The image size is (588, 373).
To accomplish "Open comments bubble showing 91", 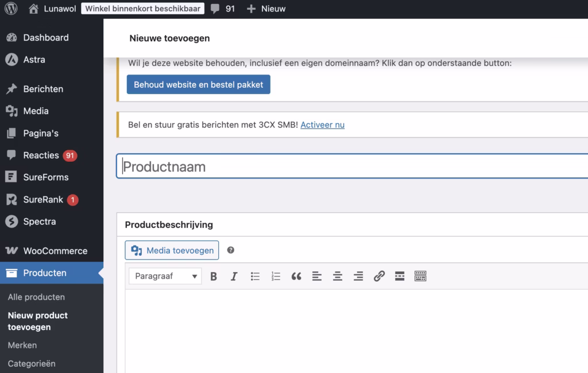I will (223, 9).
